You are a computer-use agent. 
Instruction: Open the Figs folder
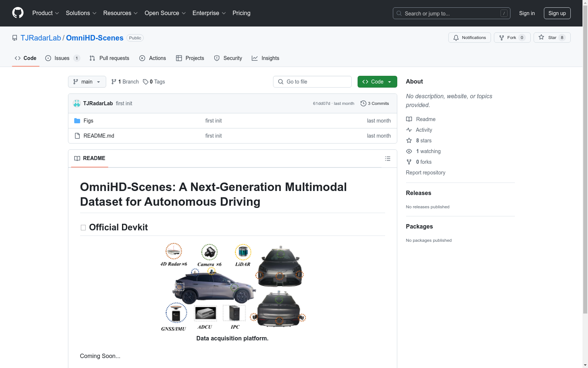click(x=89, y=121)
